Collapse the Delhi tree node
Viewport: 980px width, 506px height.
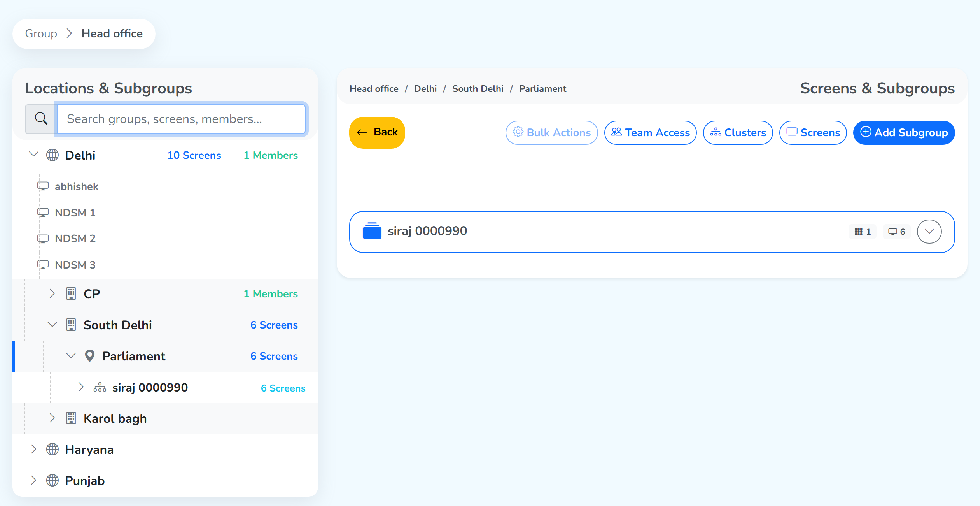click(x=34, y=155)
